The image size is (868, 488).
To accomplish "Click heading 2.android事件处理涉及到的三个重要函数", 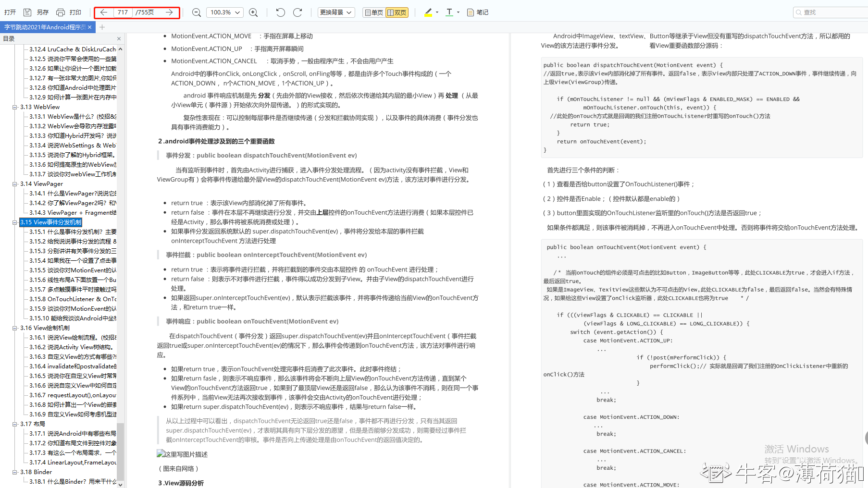I will [216, 141].
